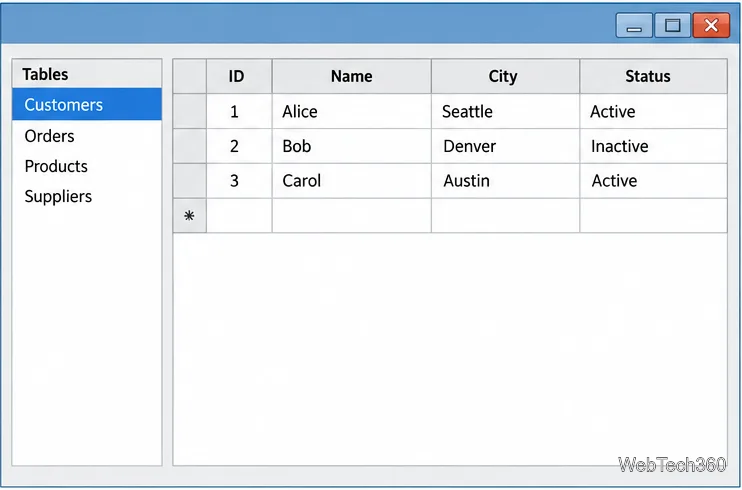Viewport: 742px width, 490px height.
Task: Click the empty Status cell in new row
Action: click(x=654, y=216)
